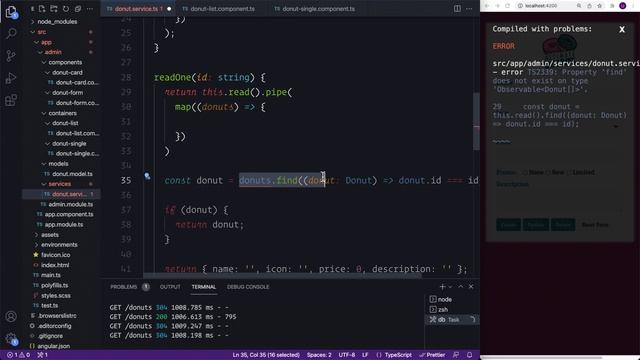Maximize the panel with the up chevron
This screenshot has height=360, width=640.
[461, 287]
